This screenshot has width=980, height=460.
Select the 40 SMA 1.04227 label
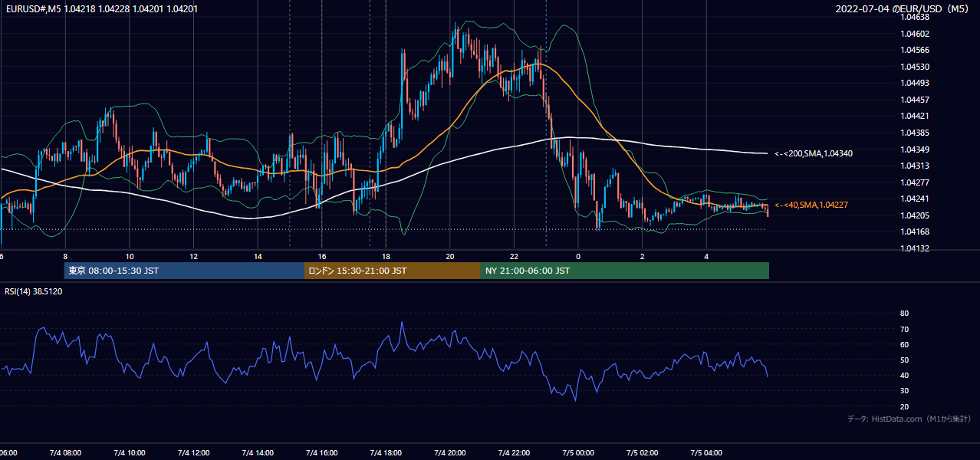[811, 205]
